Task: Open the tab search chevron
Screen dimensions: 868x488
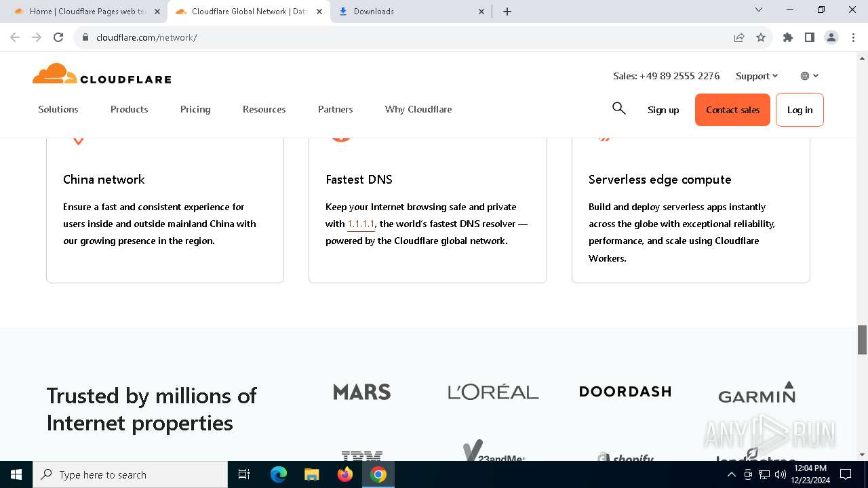Action: (x=759, y=10)
